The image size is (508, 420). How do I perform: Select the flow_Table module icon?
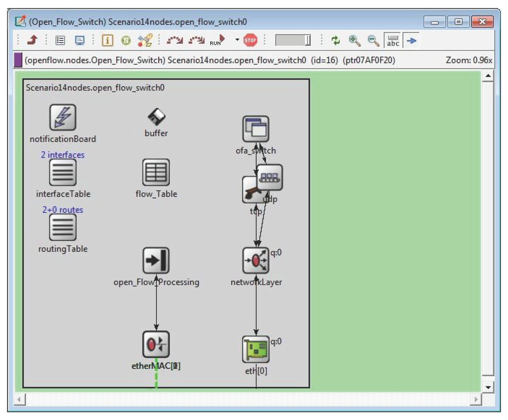156,173
